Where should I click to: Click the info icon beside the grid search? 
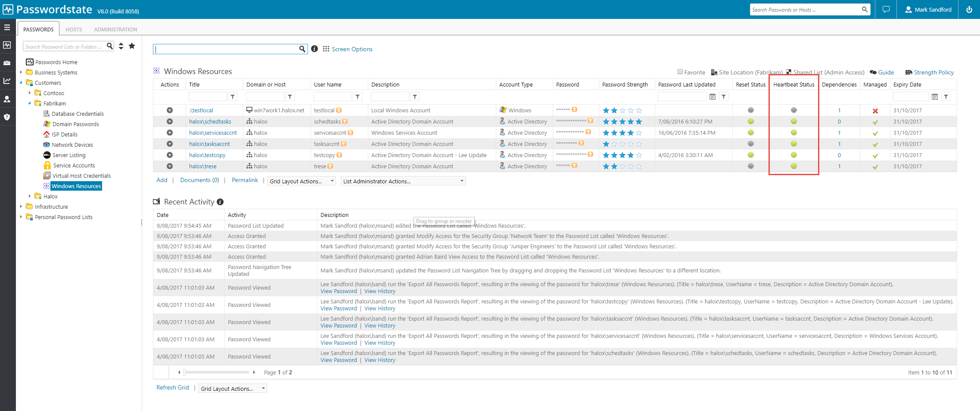pyautogui.click(x=314, y=49)
